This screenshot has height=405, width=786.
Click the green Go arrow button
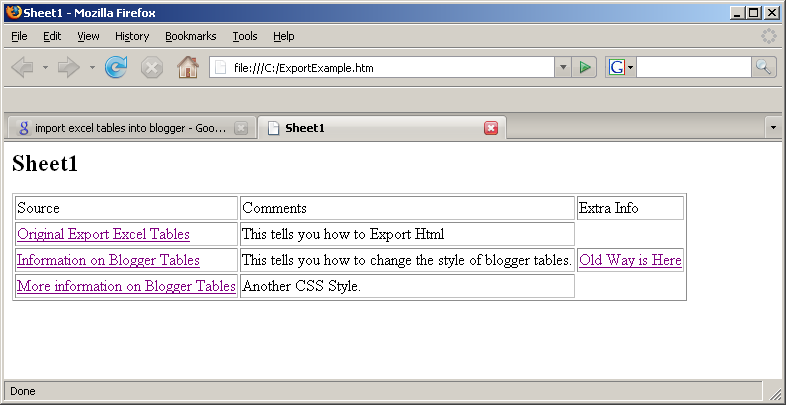[584, 67]
